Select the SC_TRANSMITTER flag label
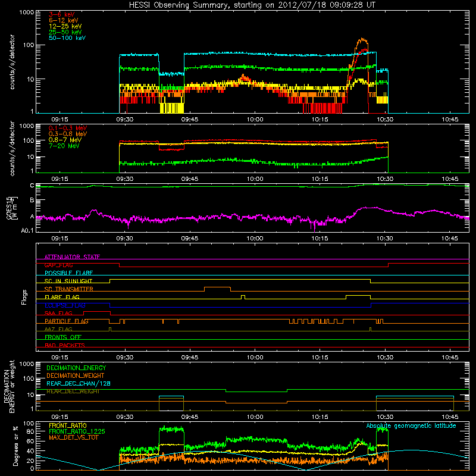476x476 pixels. pyautogui.click(x=68, y=289)
